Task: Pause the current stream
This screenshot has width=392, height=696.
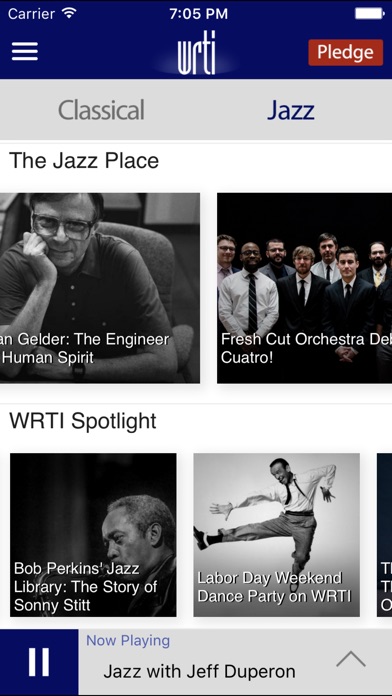Action: click(39, 662)
